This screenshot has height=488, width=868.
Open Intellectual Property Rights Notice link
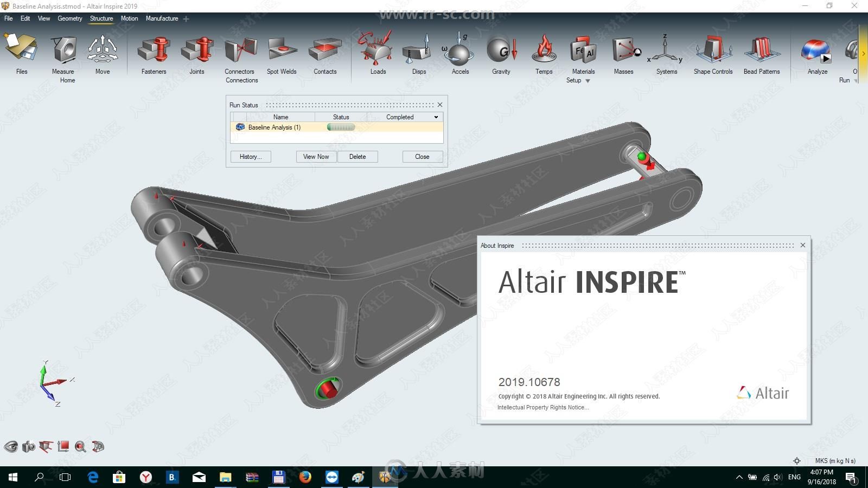click(542, 407)
